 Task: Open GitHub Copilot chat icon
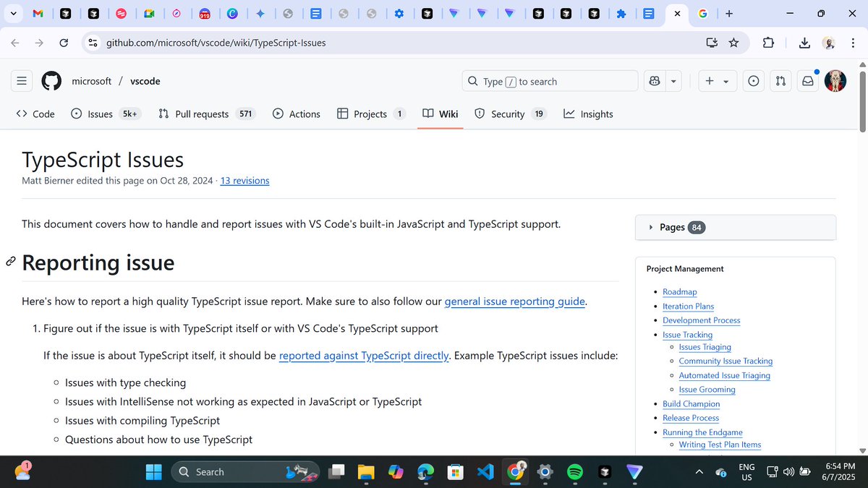(655, 81)
